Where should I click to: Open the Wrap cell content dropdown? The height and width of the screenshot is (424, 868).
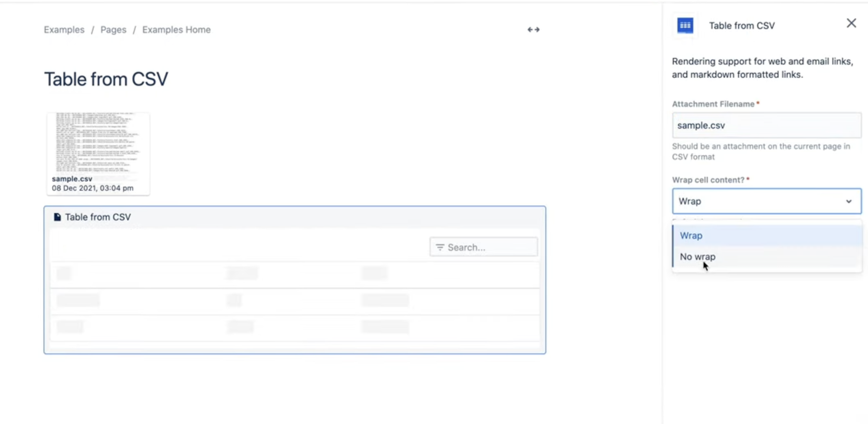click(x=767, y=201)
